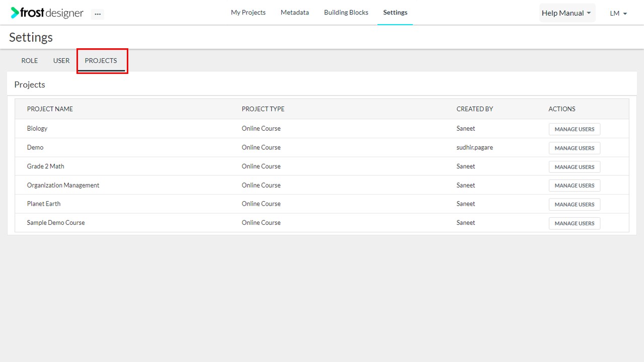Open Manage Users for Planet Earth
Image resolution: width=644 pixels, height=362 pixels.
[x=575, y=205]
